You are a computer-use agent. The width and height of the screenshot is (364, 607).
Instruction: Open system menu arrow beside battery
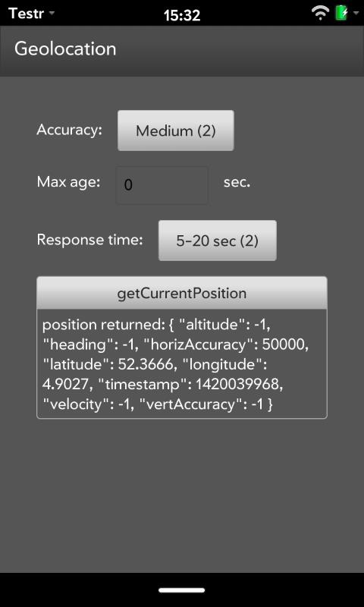click(x=356, y=14)
